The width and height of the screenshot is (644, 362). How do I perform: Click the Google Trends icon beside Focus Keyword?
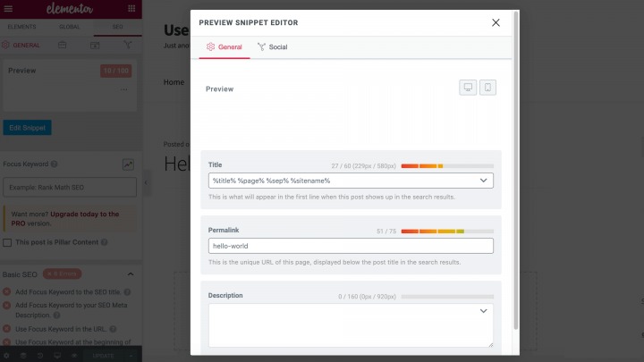tap(129, 164)
